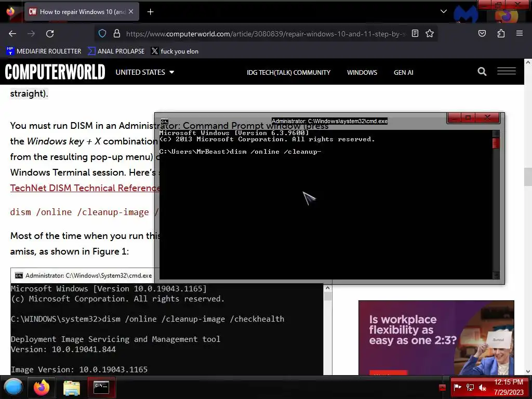Open the WINDOWS nav menu item
This screenshot has width=532, height=399.
click(x=362, y=73)
